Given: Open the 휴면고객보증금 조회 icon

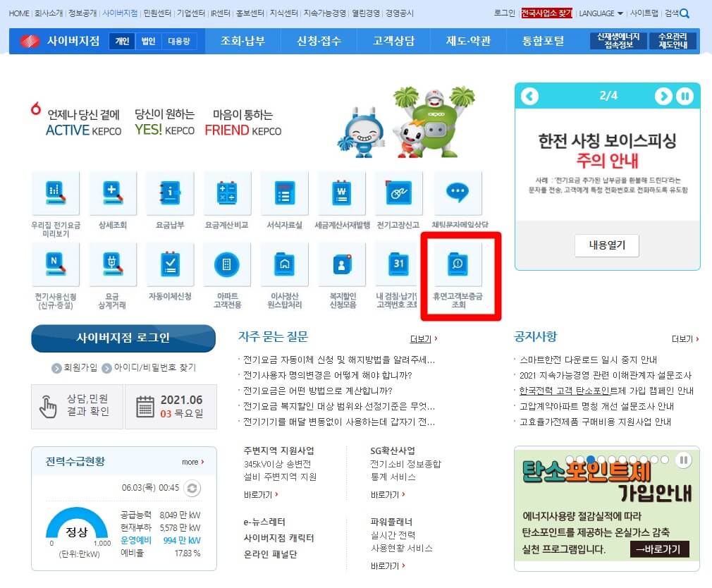Looking at the screenshot, I should pos(458,264).
